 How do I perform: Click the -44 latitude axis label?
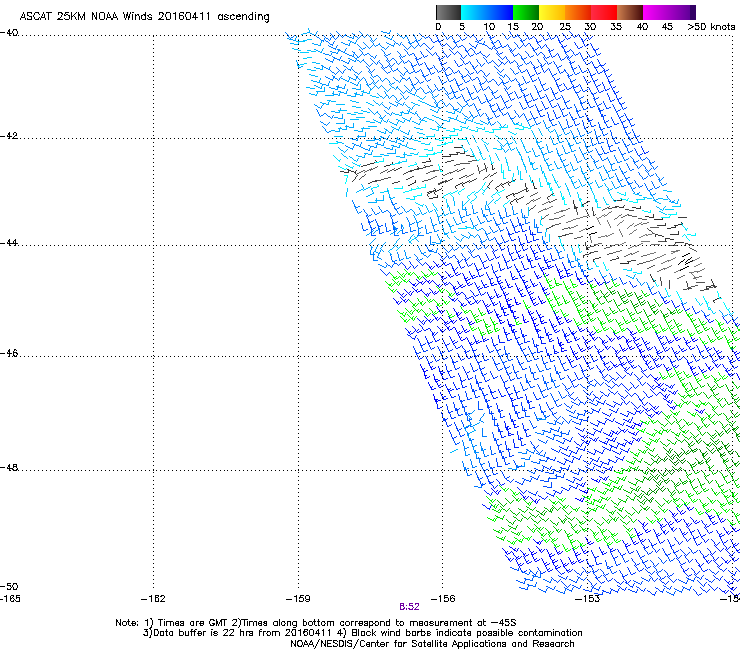click(9, 243)
